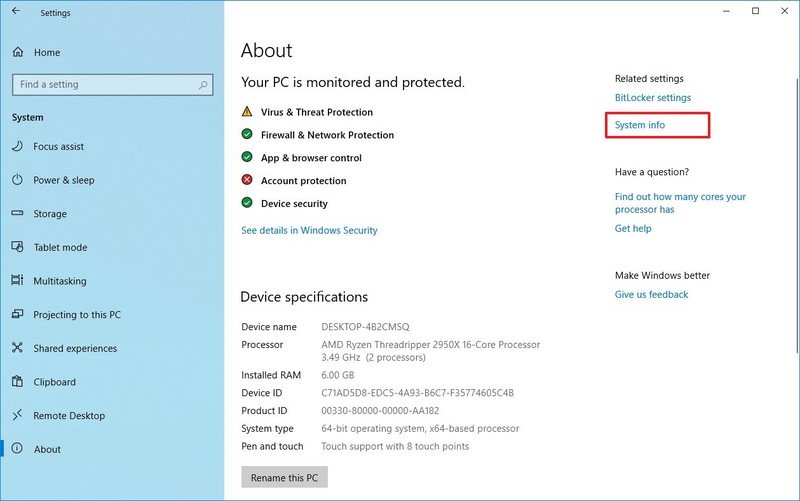Click the back arrow in Settings
800x501 pixels.
tap(16, 12)
